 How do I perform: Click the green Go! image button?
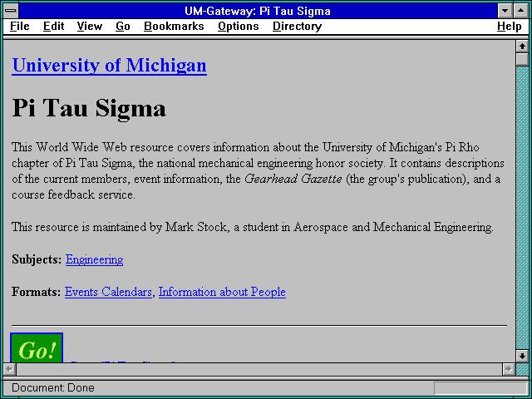pyautogui.click(x=37, y=347)
